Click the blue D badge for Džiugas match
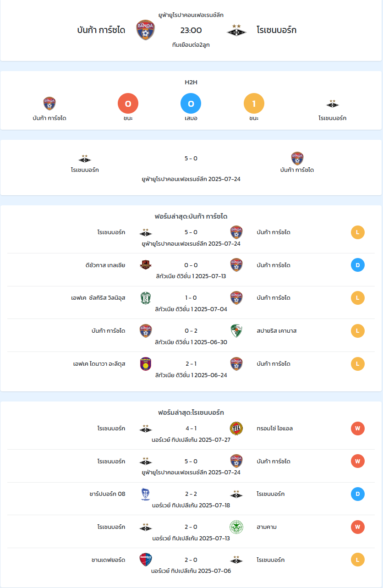This screenshot has width=383, height=588. click(x=358, y=265)
